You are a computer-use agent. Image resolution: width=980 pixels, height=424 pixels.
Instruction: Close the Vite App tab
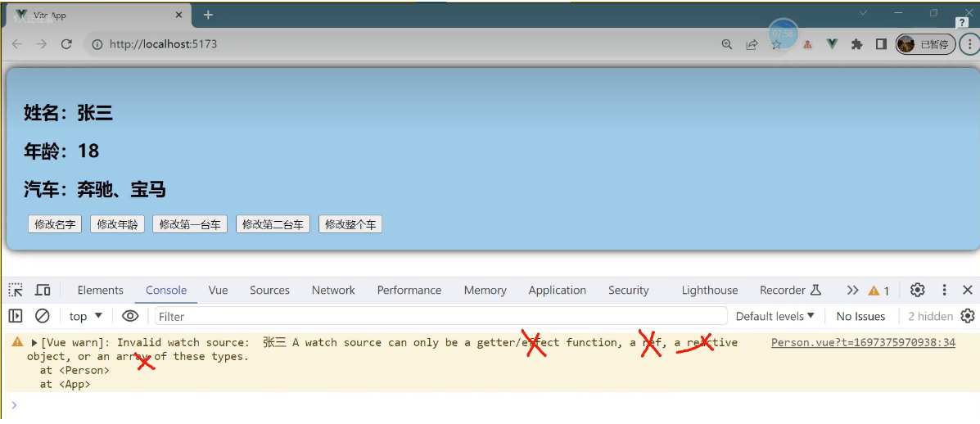pyautogui.click(x=179, y=15)
